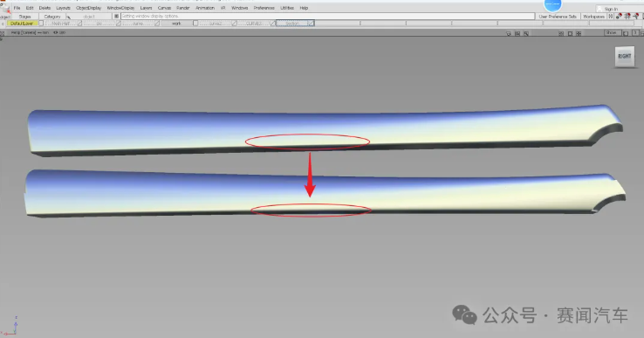The width and height of the screenshot is (644, 338).
Task: Click the RIGHT face of the ViewCube
Action: pyautogui.click(x=625, y=56)
